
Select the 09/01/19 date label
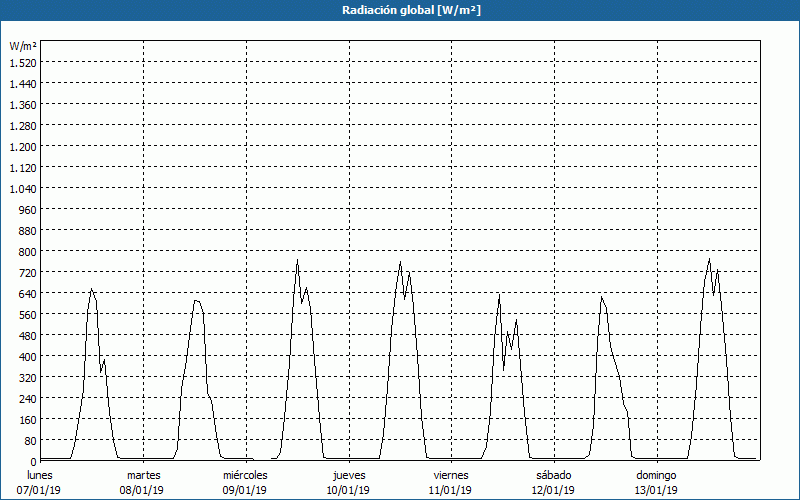tap(244, 490)
